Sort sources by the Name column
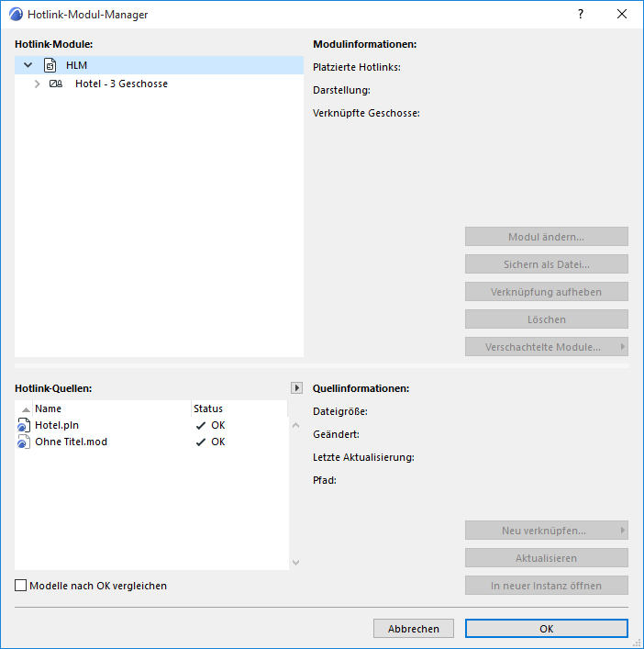644x649 pixels. (x=112, y=408)
